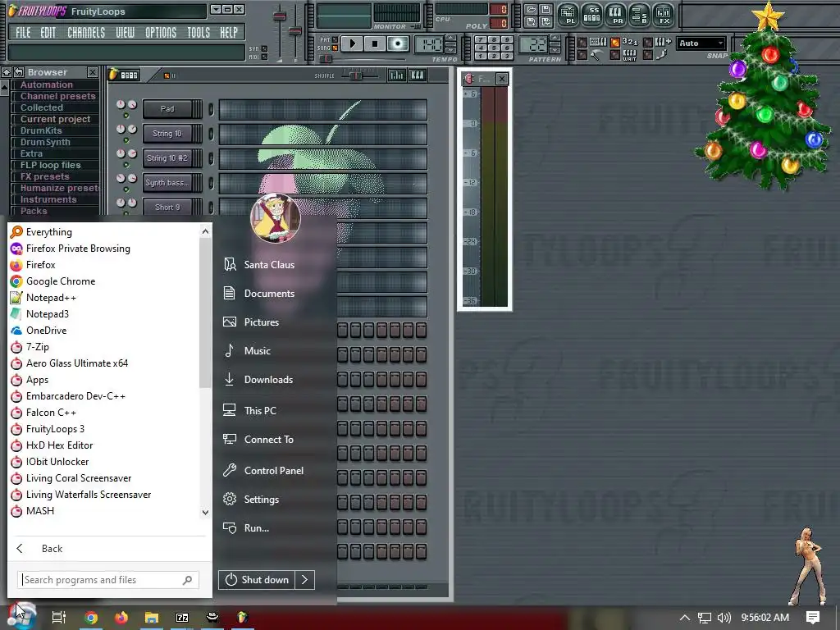Expand the DrumKits browser folder
Image resolution: width=840 pixels, height=630 pixels.
click(x=41, y=130)
